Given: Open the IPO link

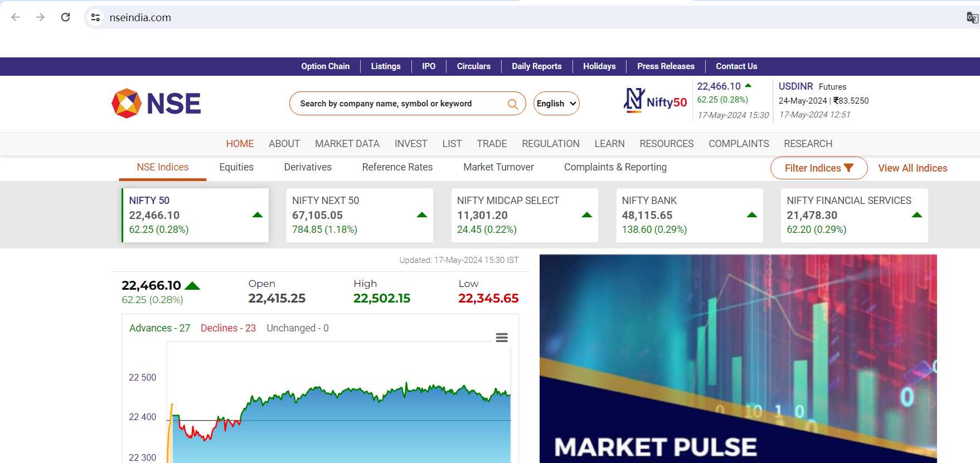Looking at the screenshot, I should coord(429,66).
